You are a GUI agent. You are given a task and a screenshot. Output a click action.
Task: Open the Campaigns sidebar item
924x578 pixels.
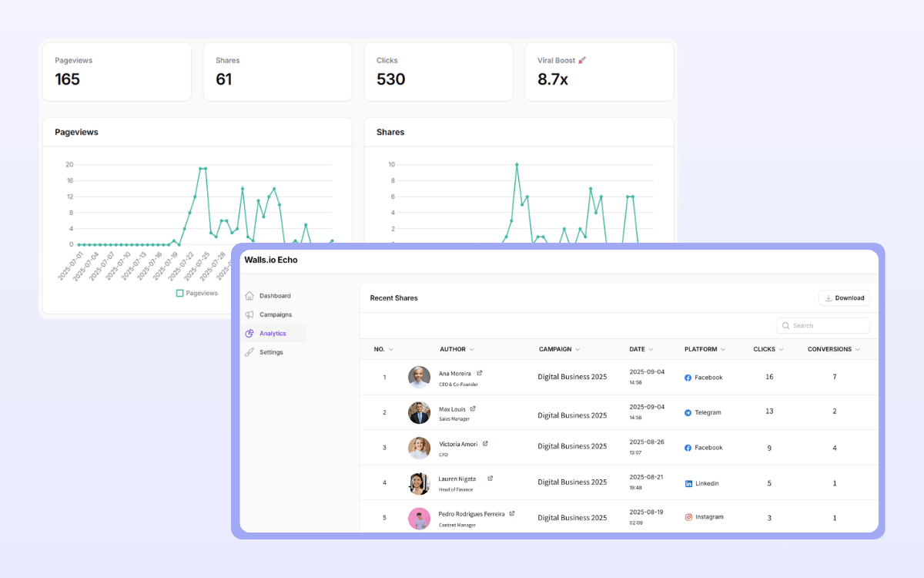pos(274,314)
